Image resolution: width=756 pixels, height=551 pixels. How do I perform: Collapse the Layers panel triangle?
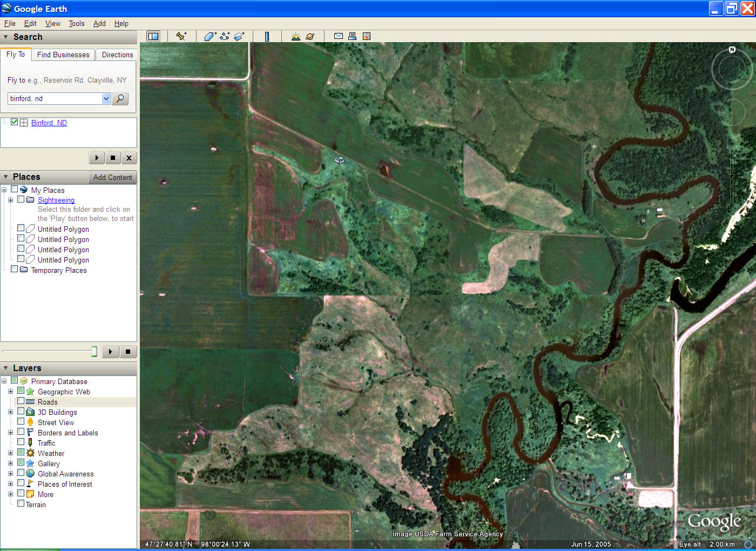click(6, 368)
